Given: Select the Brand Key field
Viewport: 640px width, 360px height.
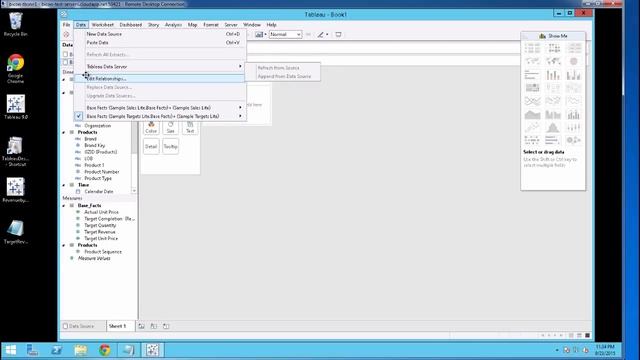Looking at the screenshot, I should (x=95, y=145).
